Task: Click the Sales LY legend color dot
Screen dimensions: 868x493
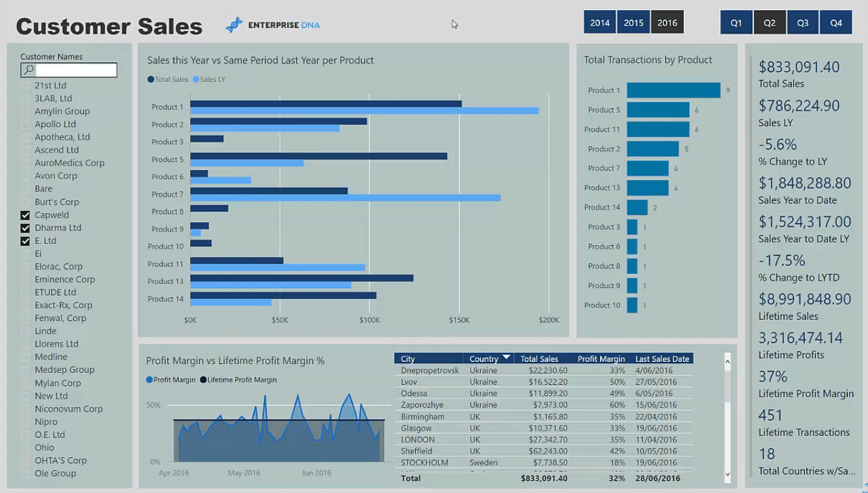Action: 196,79
